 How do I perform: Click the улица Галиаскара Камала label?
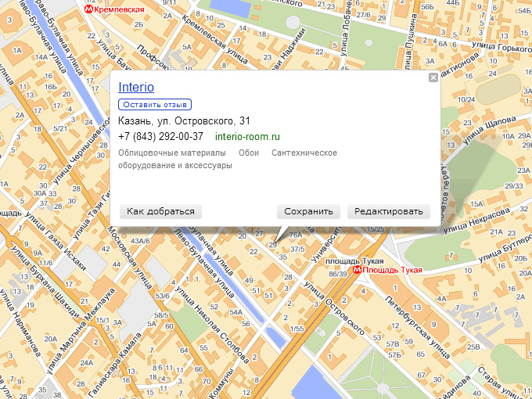[114, 365]
